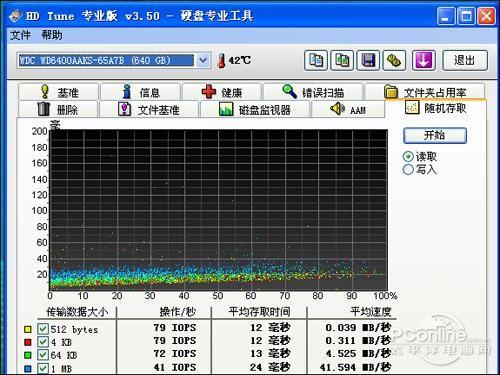Click the 0.311 MB/秒 speed value
The width and height of the screenshot is (500, 375).
click(358, 341)
